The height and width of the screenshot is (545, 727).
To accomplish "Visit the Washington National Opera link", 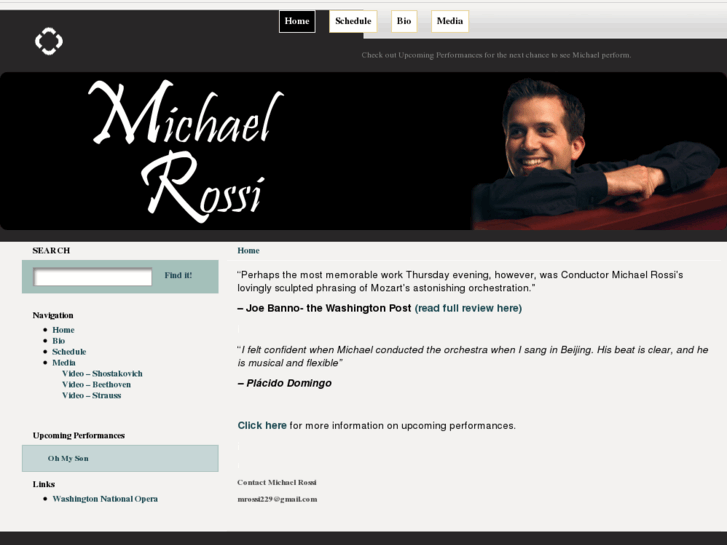I will [x=105, y=499].
